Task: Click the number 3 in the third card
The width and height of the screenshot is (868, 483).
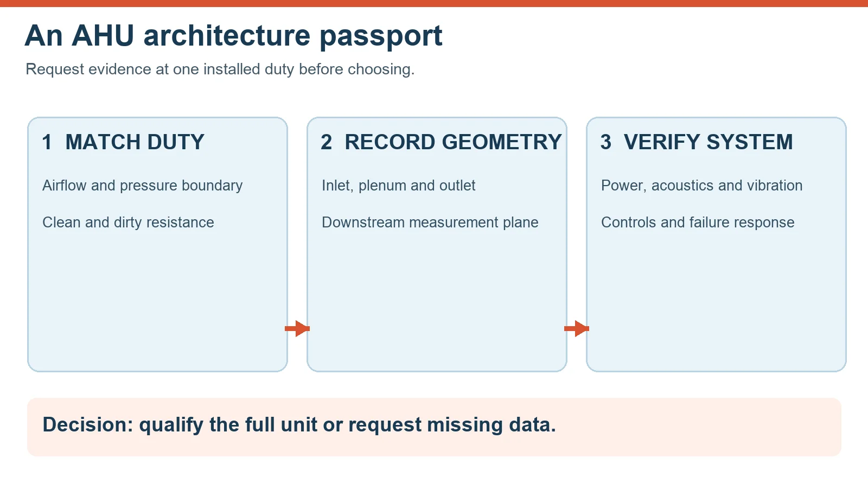Action: (605, 142)
